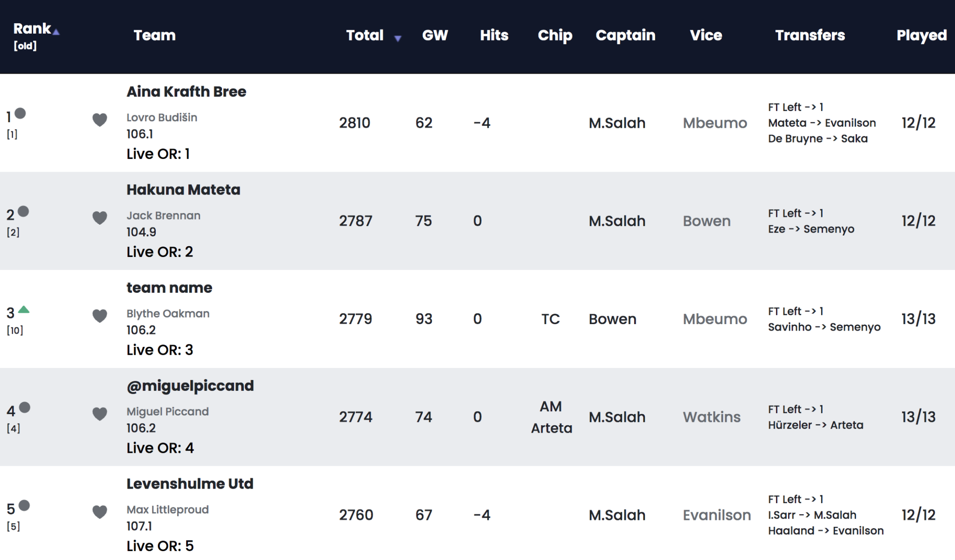Click the green rank-rise triangle on rank 3
This screenshot has width=955, height=560.
tap(24, 309)
